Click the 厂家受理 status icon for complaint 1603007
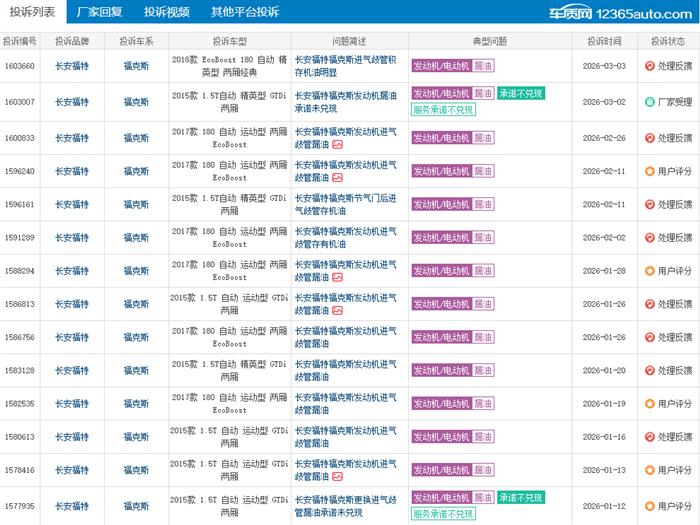The width and height of the screenshot is (700, 525). pos(650,102)
